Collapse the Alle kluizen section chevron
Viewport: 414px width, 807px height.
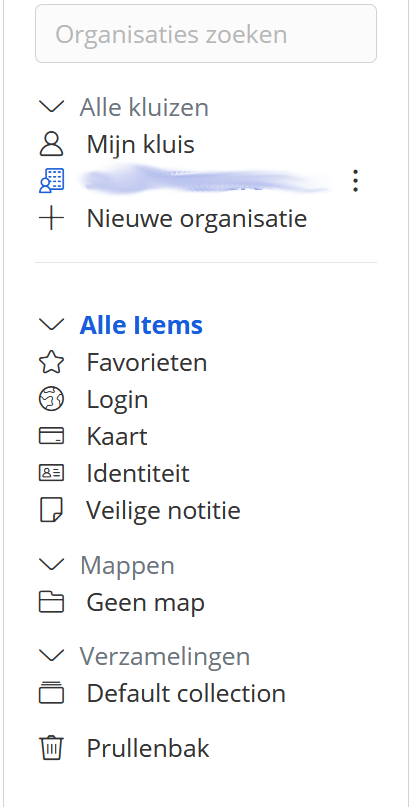coord(51,107)
